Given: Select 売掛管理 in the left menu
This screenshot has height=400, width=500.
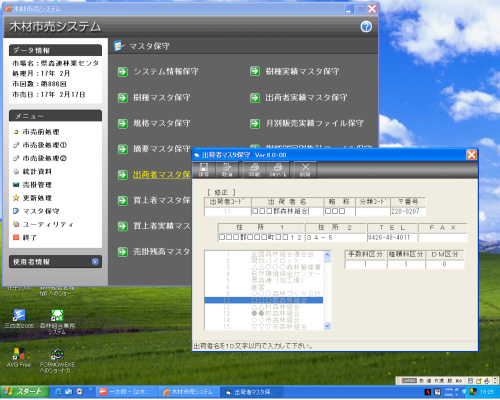Looking at the screenshot, I should (37, 185).
